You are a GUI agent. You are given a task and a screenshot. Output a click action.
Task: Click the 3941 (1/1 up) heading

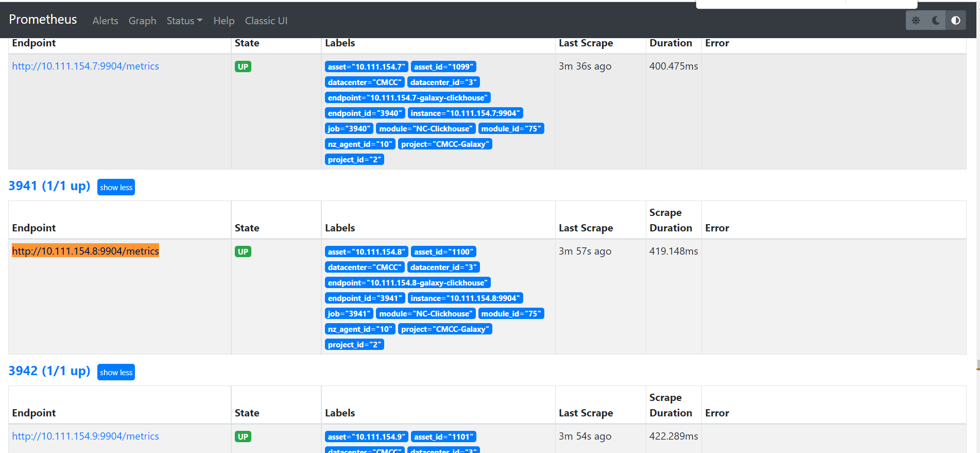point(49,186)
